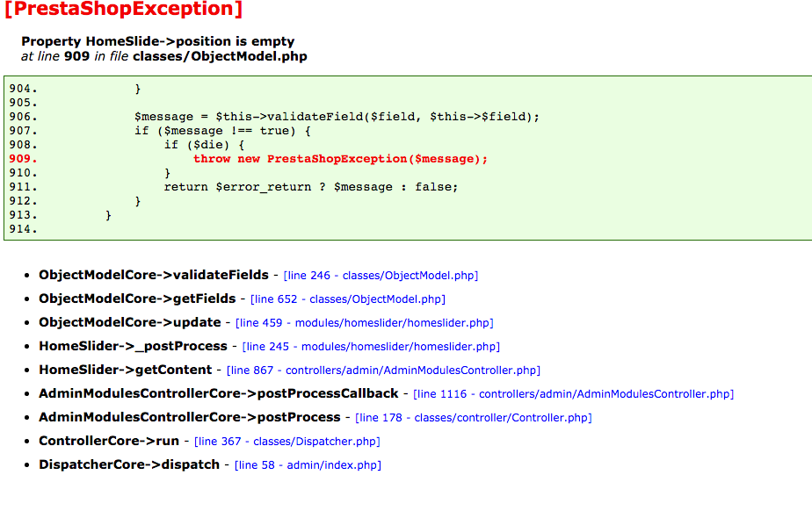Click the line number 914. in code block
This screenshot has height=518, width=812.
click(x=24, y=229)
